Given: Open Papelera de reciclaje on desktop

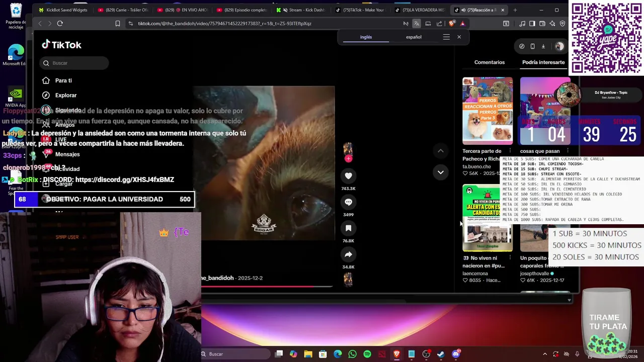Looking at the screenshot, I should pyautogui.click(x=16, y=15).
